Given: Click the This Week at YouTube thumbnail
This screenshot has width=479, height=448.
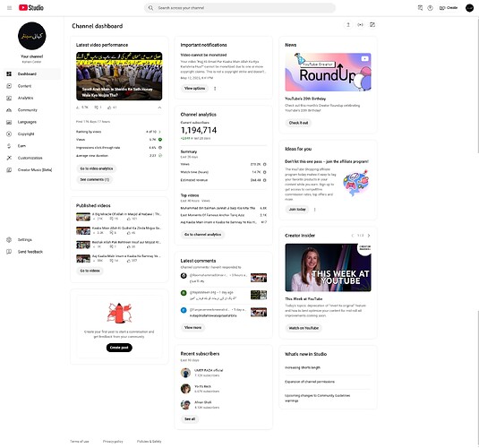Looking at the screenshot, I should coord(328,268).
